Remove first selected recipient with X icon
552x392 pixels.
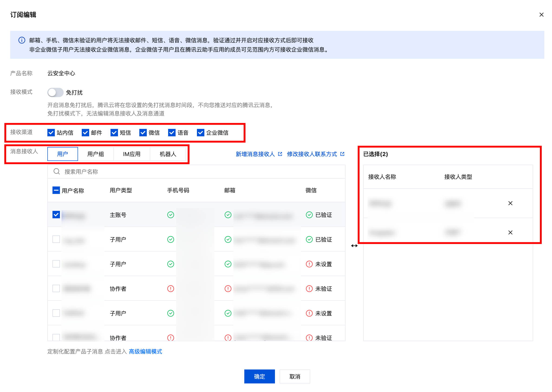tap(510, 203)
